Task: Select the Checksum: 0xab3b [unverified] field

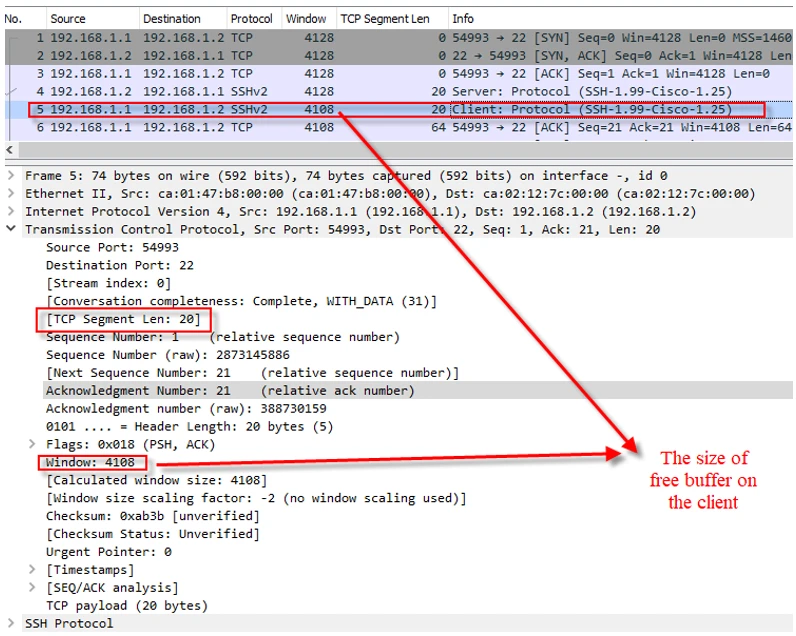Action: click(x=152, y=515)
